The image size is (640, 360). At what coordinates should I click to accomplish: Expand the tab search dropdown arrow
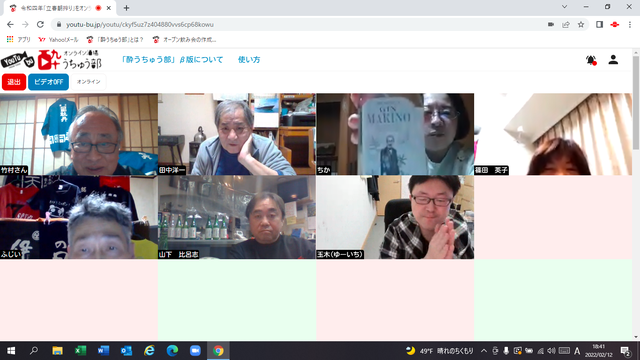coord(564,7)
